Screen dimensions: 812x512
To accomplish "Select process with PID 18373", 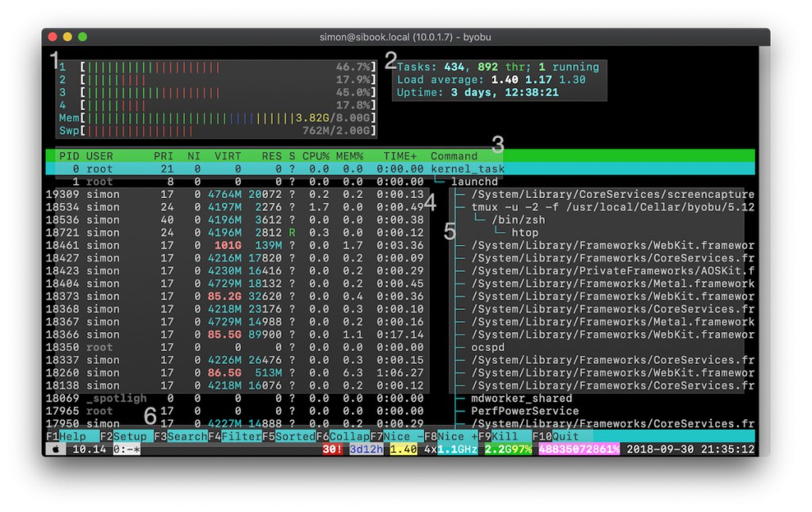I will pyautogui.click(x=400, y=296).
